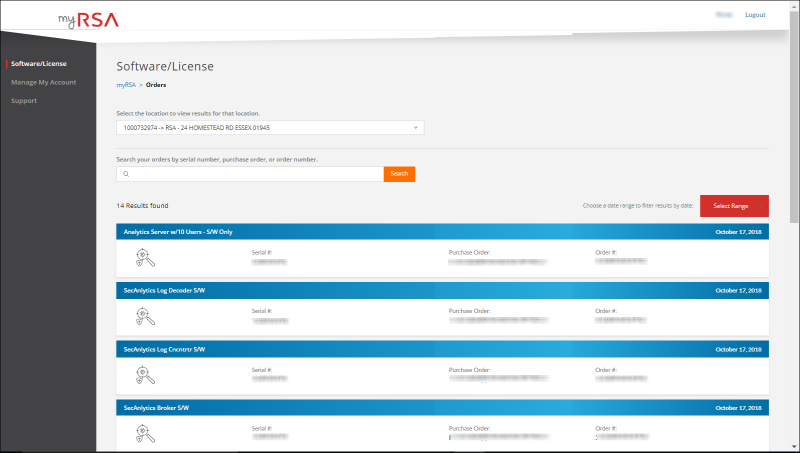Go to Software/License in sidebar
This screenshot has width=800, height=453.
[x=39, y=64]
